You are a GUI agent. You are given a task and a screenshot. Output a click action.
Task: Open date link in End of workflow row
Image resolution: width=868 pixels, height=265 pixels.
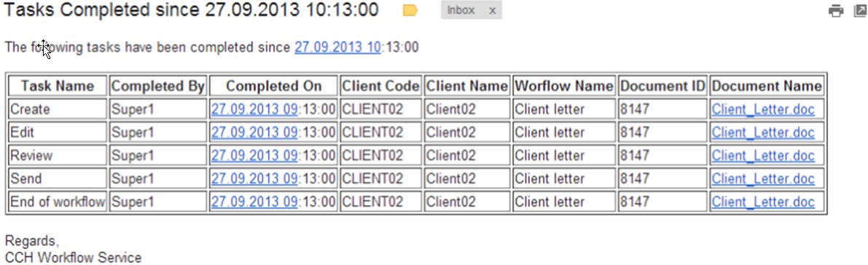coord(254,202)
